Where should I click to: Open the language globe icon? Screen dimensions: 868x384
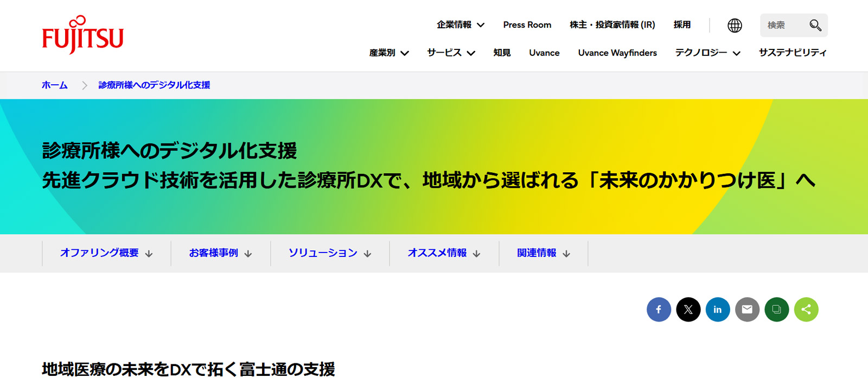coord(735,26)
